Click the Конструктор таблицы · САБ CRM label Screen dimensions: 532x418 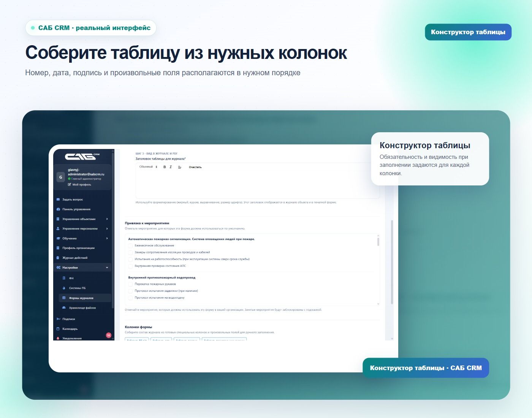426,368
